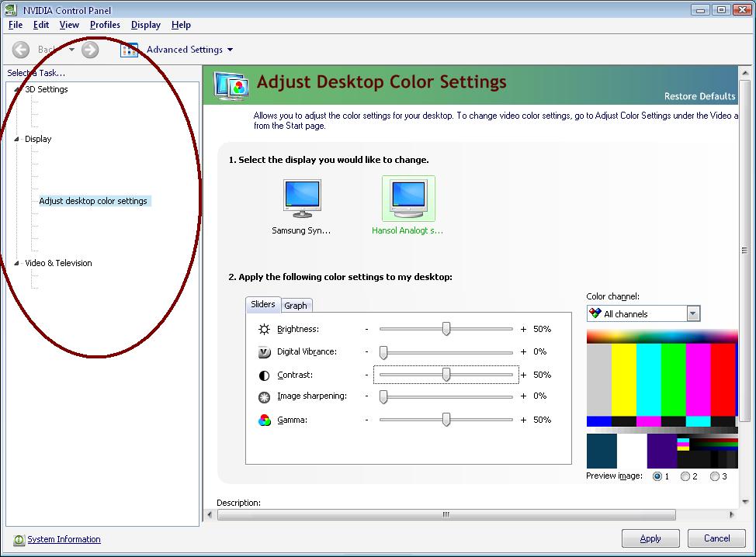The width and height of the screenshot is (756, 557).
Task: Collapse the Display tree node
Action: point(17,139)
